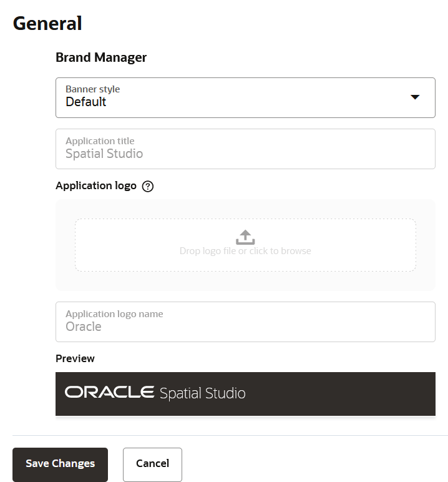The image size is (448, 482).
Task: Click the Spatial Studio placeholder in the title field
Action: tap(104, 154)
